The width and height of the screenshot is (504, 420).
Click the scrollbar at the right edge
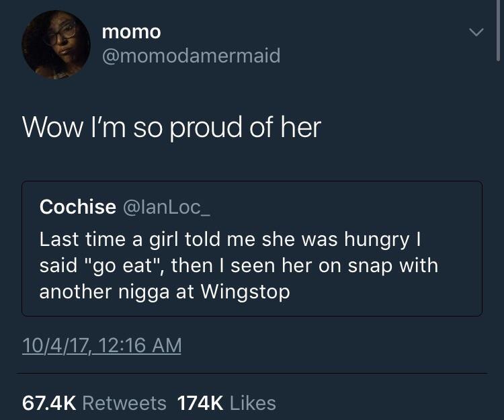click(x=497, y=34)
